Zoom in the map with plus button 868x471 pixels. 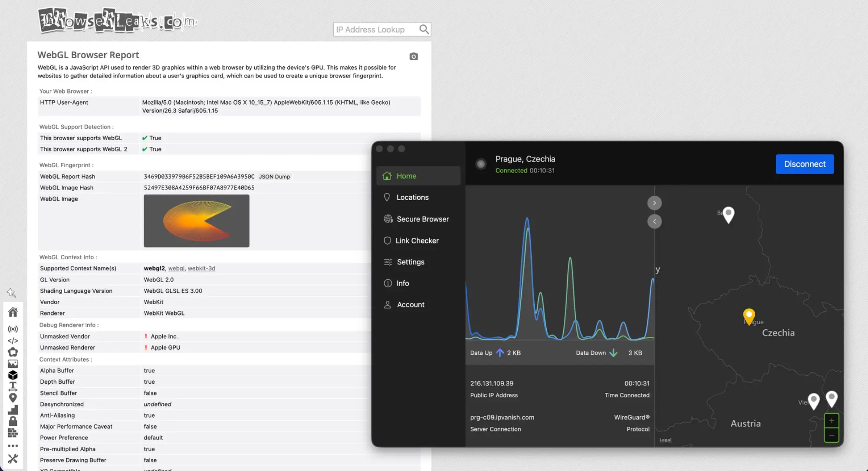831,420
